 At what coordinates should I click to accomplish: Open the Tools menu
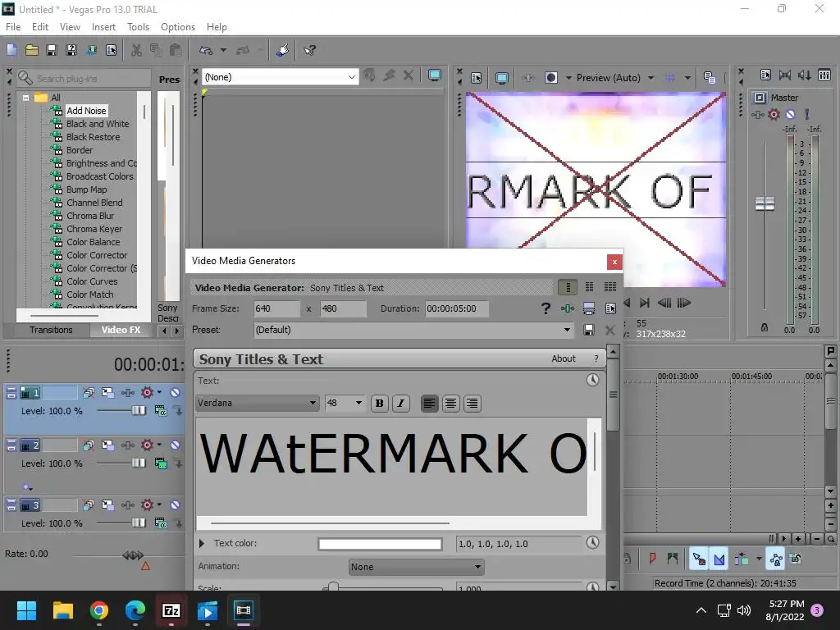138,27
